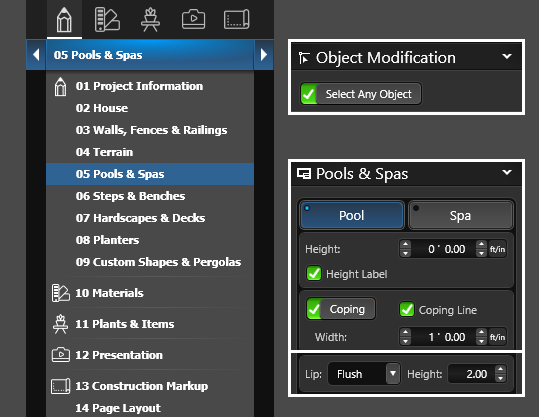
Task: Go to previous stage with left arrow
Action: (x=36, y=55)
